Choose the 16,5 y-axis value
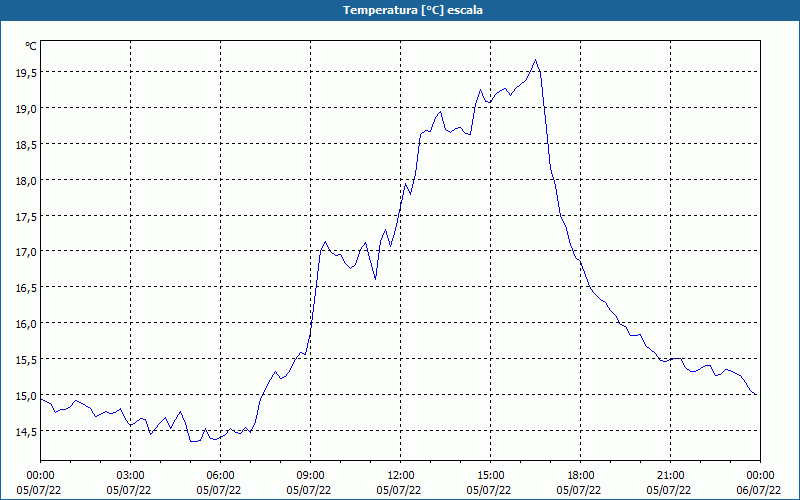 click(x=26, y=288)
